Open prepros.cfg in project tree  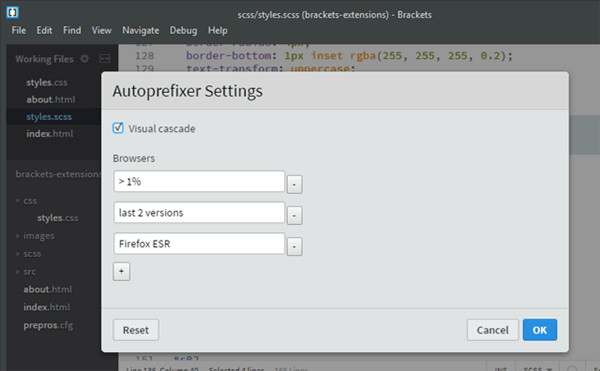click(x=48, y=325)
